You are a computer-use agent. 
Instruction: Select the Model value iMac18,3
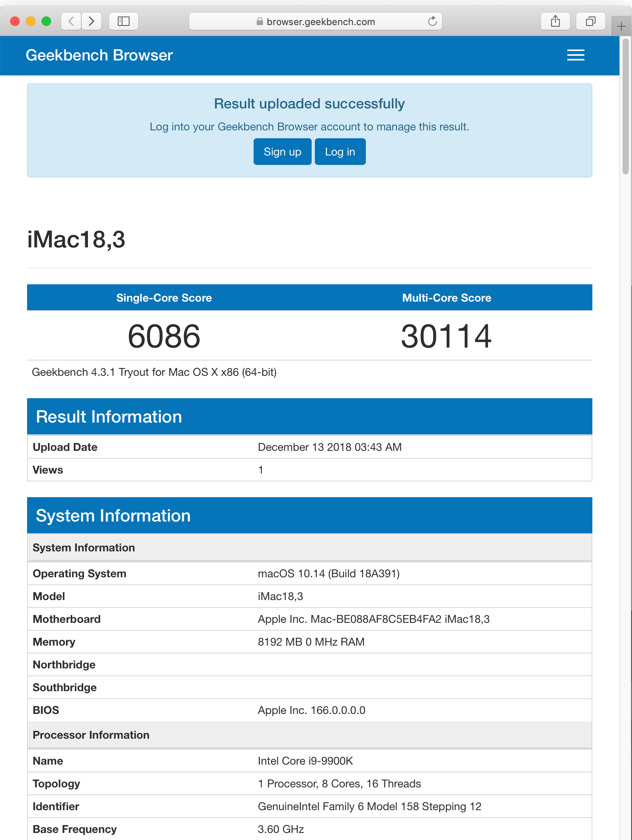[x=280, y=596]
